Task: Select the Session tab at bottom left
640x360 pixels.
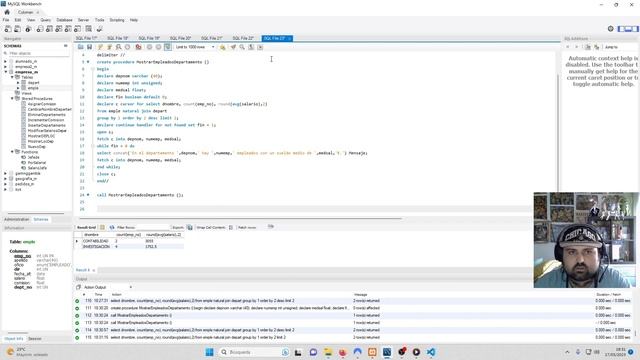Action: 35,339
